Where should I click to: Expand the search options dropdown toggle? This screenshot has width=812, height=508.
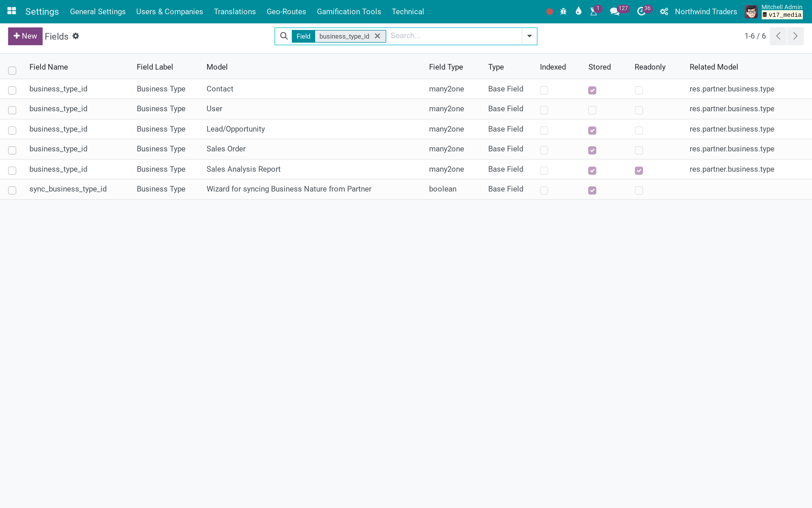click(529, 36)
